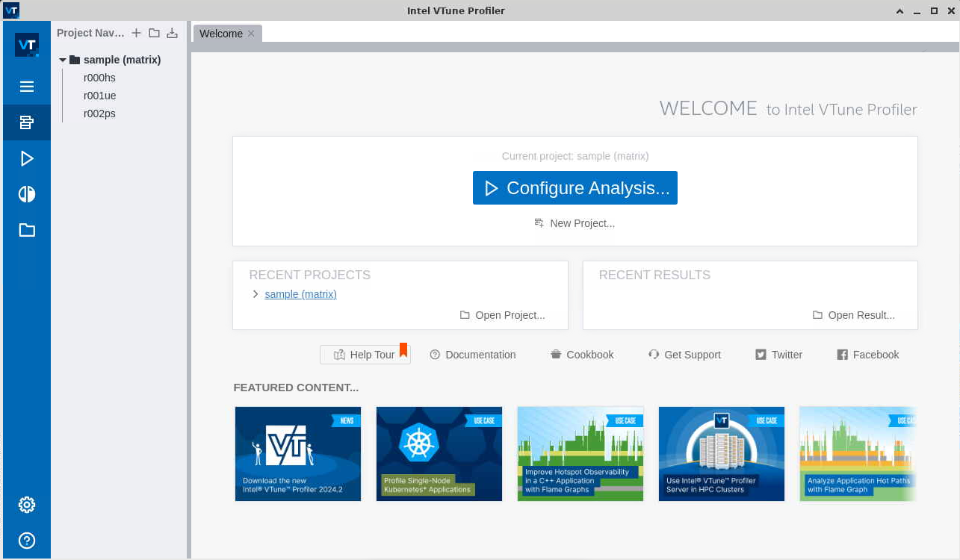Open the sample (matrix) recent project link

pos(300,294)
